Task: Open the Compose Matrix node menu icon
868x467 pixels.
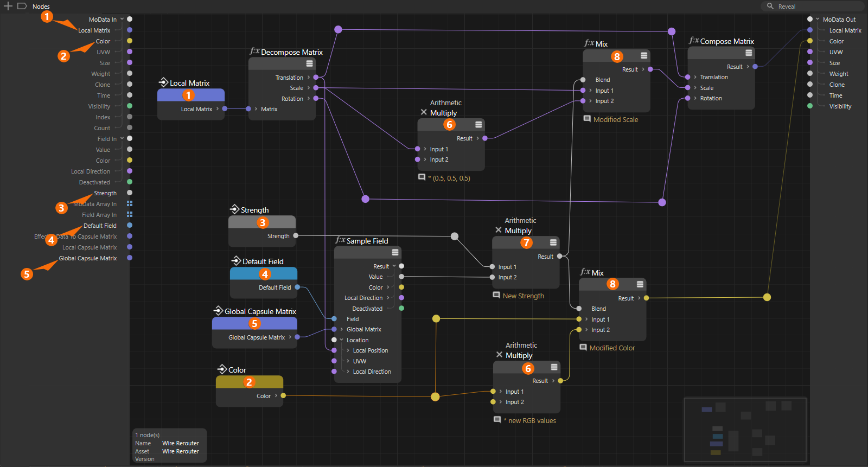Action: [749, 53]
